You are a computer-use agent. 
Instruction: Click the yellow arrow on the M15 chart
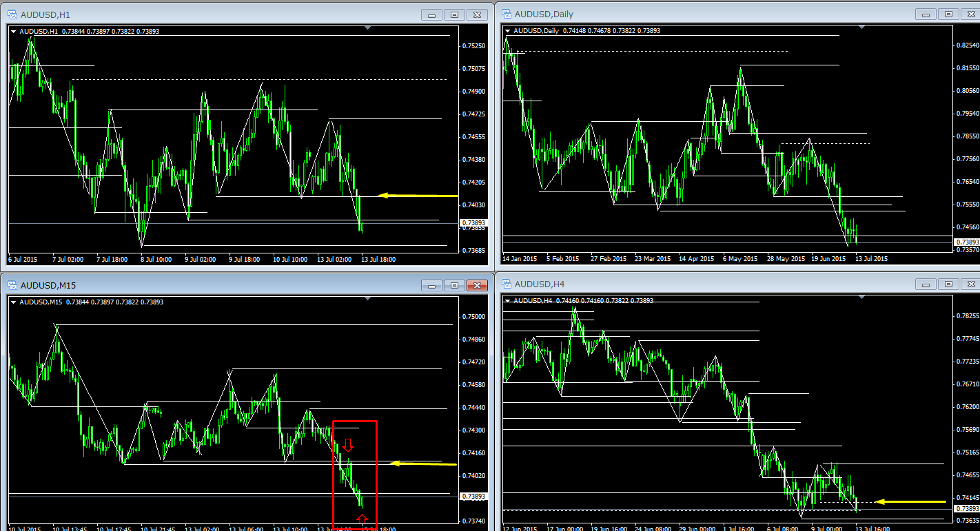click(x=422, y=464)
